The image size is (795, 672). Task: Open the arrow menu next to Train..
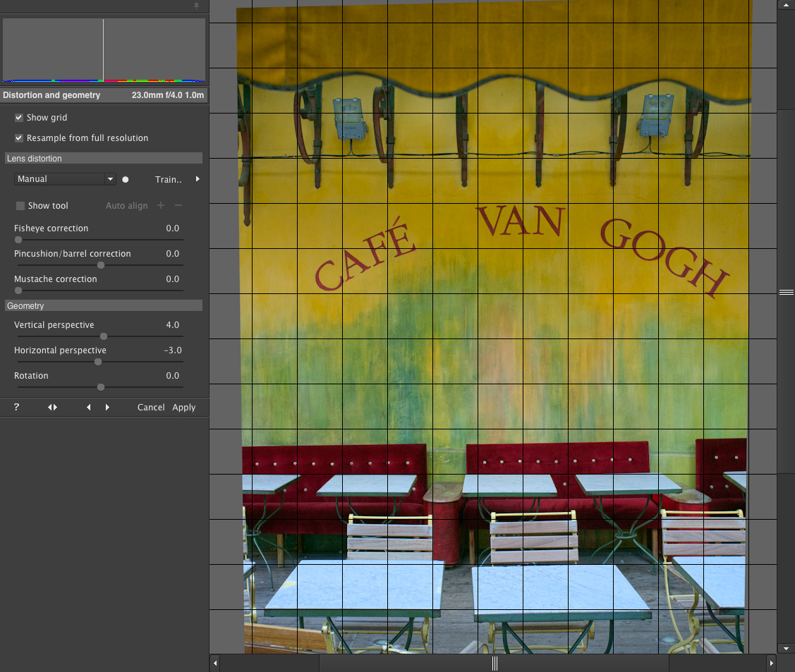[x=198, y=179]
